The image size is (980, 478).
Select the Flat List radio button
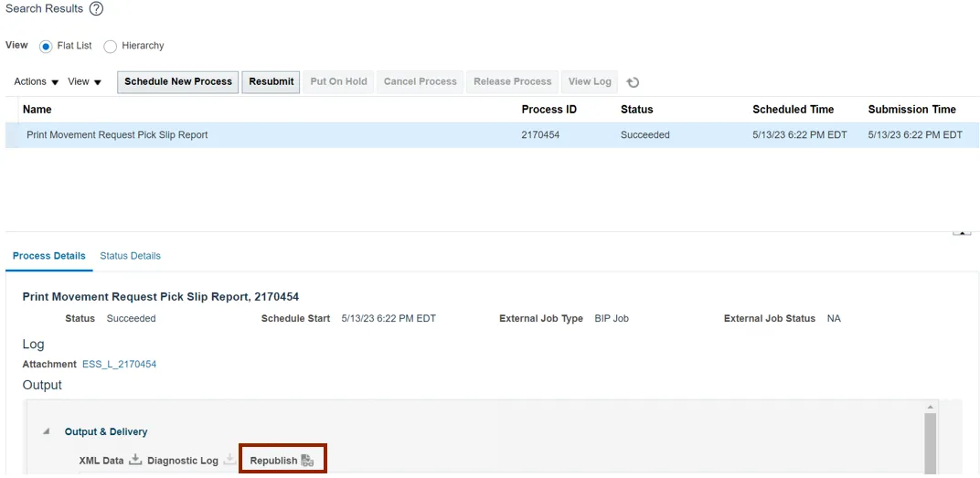[46, 46]
